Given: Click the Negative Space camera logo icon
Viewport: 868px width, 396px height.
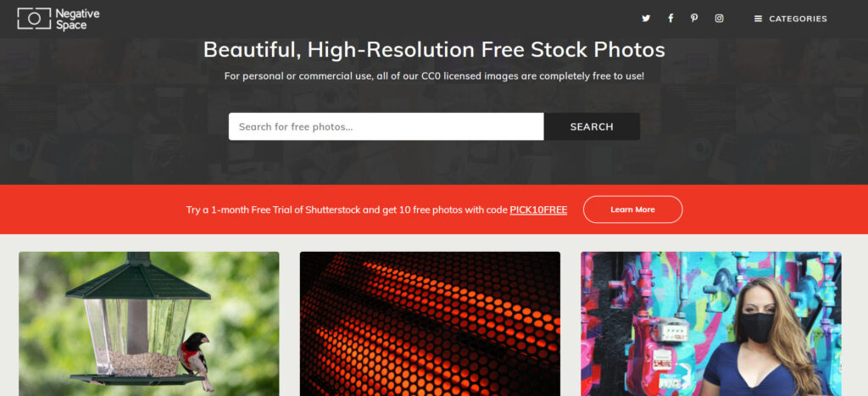Looking at the screenshot, I should point(34,19).
